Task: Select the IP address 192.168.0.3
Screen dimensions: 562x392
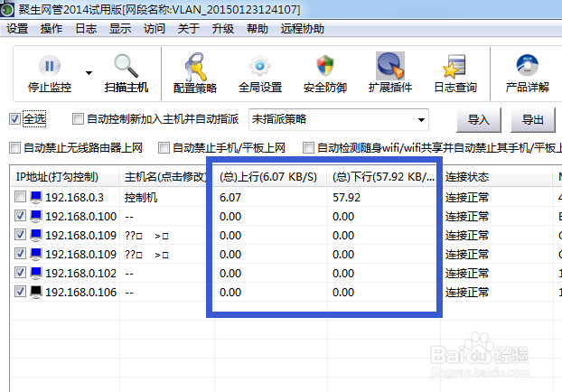Action: tap(75, 198)
